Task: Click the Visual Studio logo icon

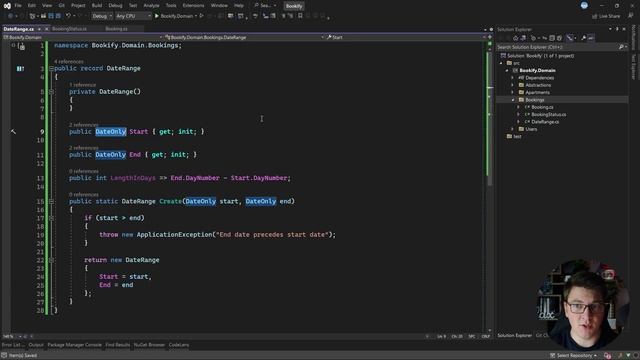Action: click(x=7, y=6)
